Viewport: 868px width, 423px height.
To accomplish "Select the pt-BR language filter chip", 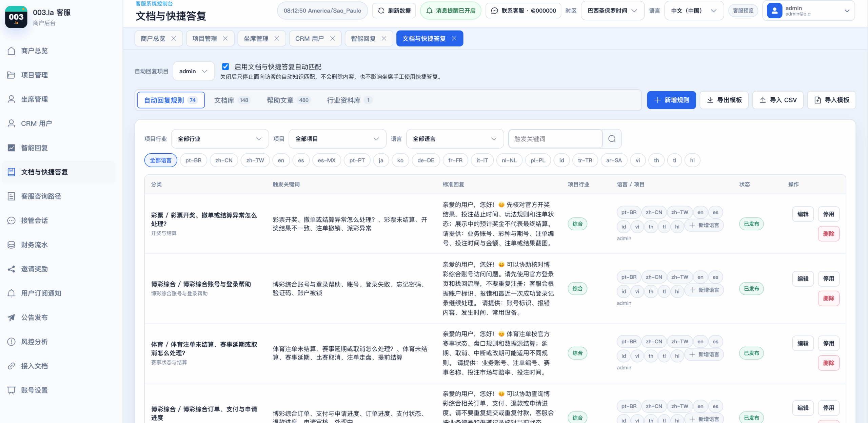I will click(193, 160).
